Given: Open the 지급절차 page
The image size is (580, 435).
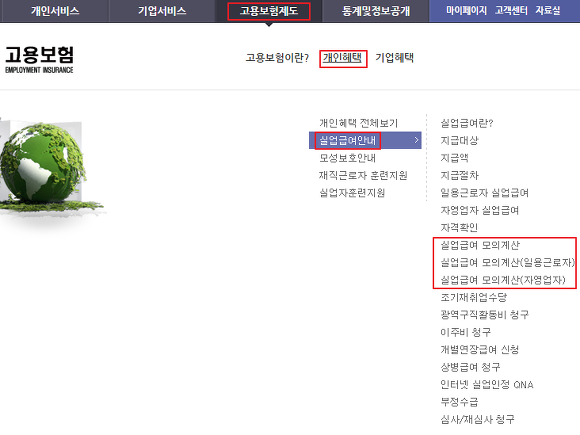Looking at the screenshot, I should click(459, 175).
